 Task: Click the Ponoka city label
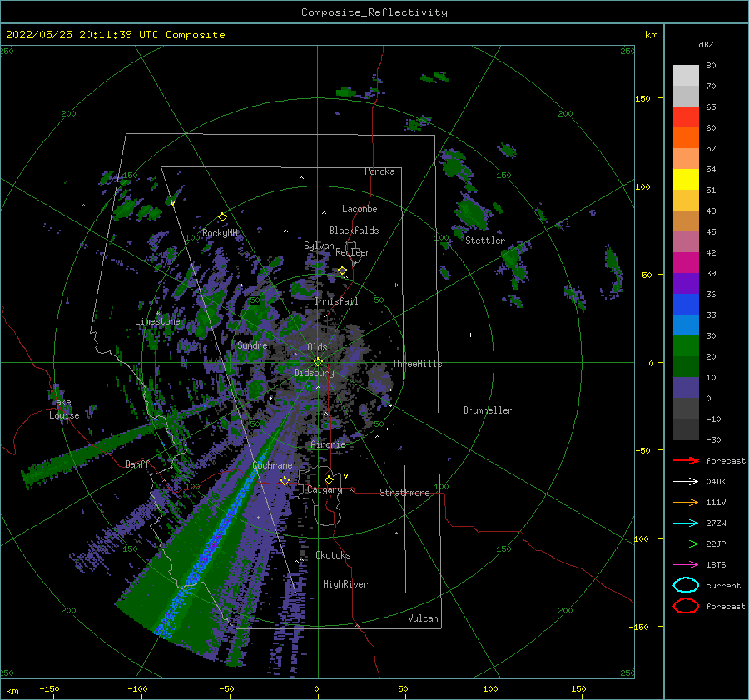click(379, 171)
